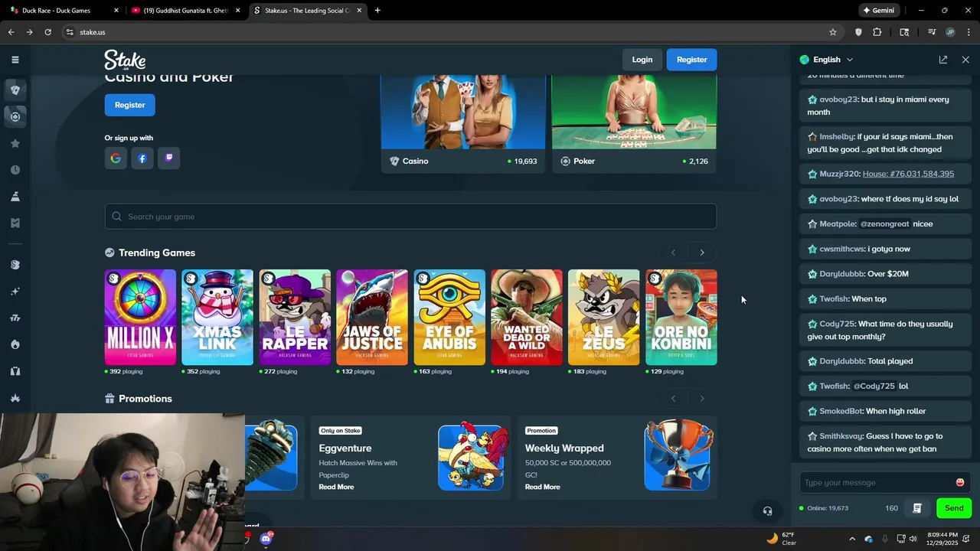Image resolution: width=980 pixels, height=551 pixels.
Task: Reload the stake.us page
Action: click(47, 32)
